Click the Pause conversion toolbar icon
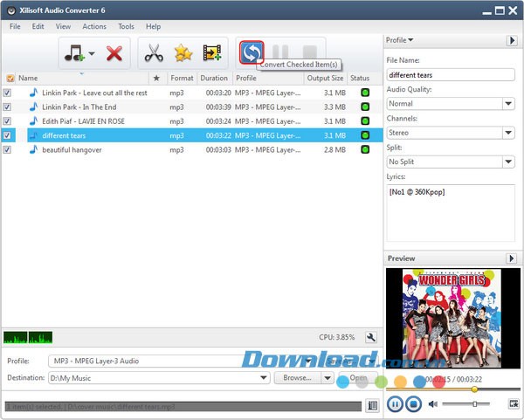524x420 pixels. pyautogui.click(x=280, y=52)
